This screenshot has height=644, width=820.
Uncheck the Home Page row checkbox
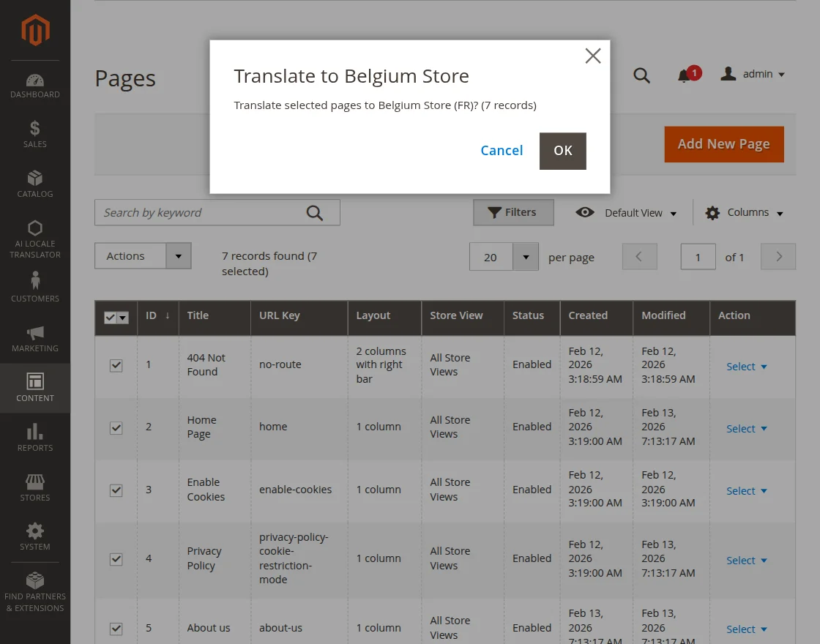(116, 427)
